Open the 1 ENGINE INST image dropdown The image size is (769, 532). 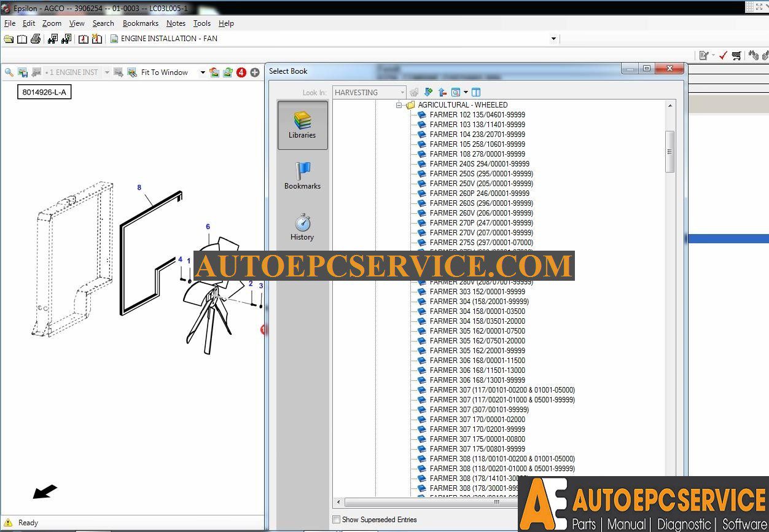pyautogui.click(x=107, y=72)
